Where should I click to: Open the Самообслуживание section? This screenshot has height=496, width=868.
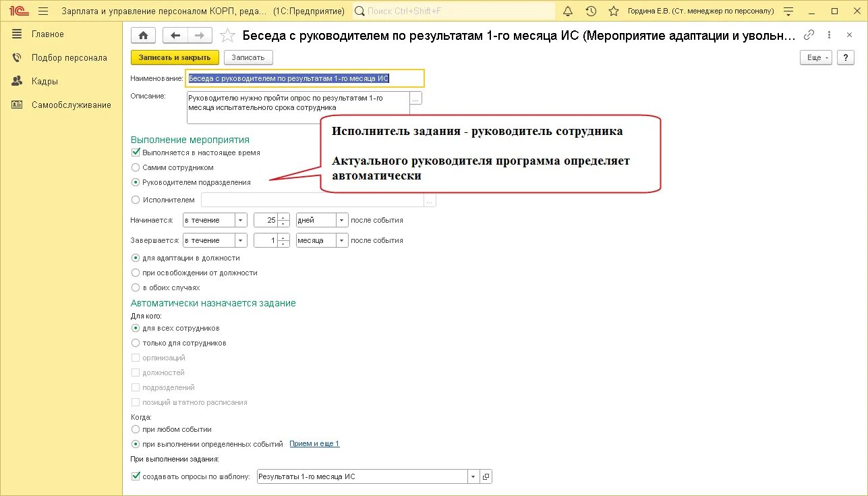(71, 105)
